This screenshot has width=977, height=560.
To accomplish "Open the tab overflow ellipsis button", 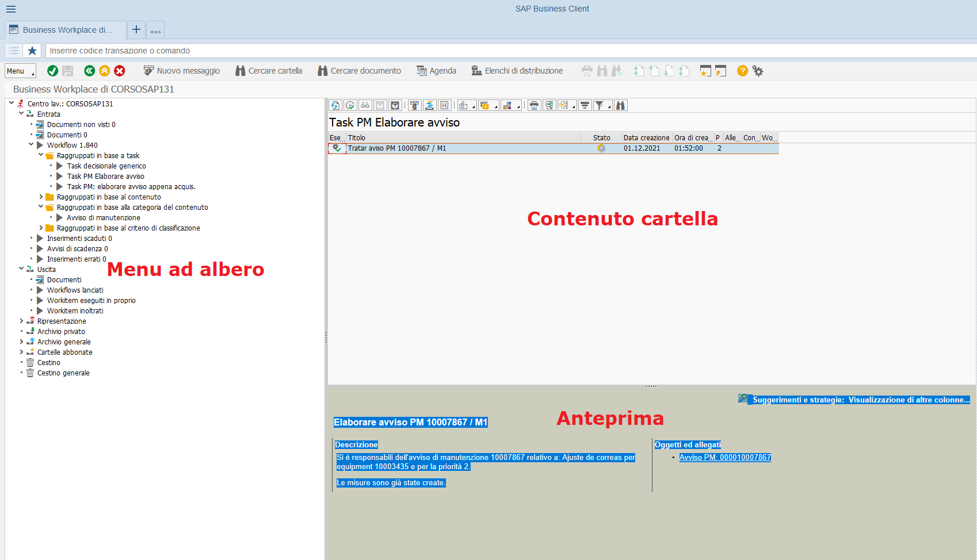I will (155, 30).
